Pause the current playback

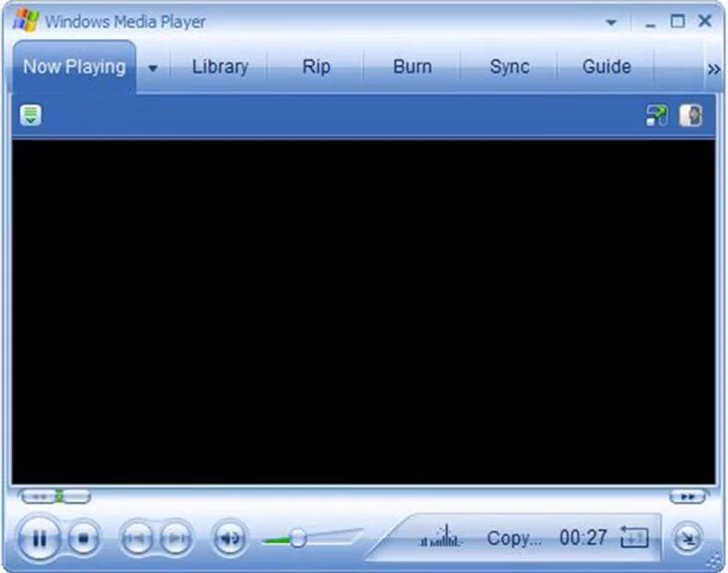39,539
